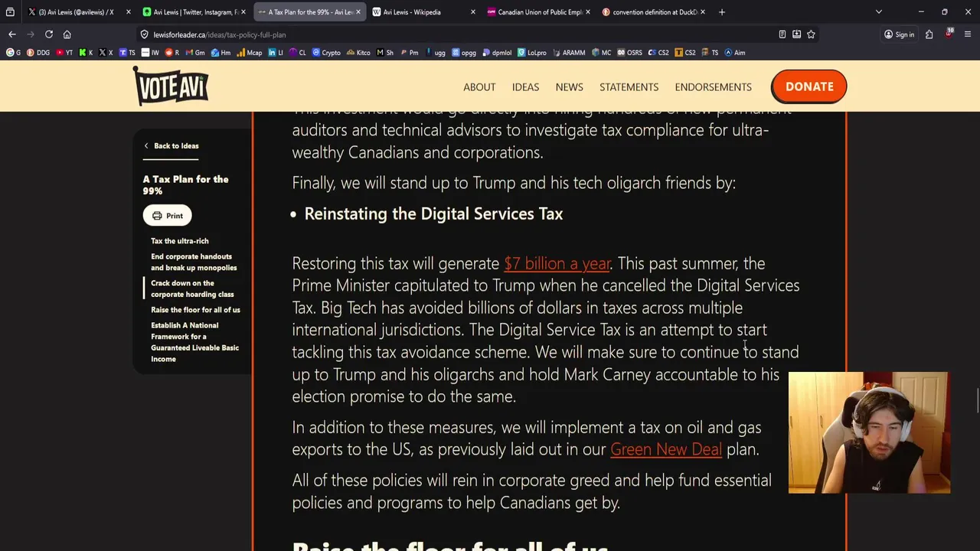This screenshot has width=980, height=551.
Task: Toggle reader view icon in address bar
Action: click(x=782, y=34)
